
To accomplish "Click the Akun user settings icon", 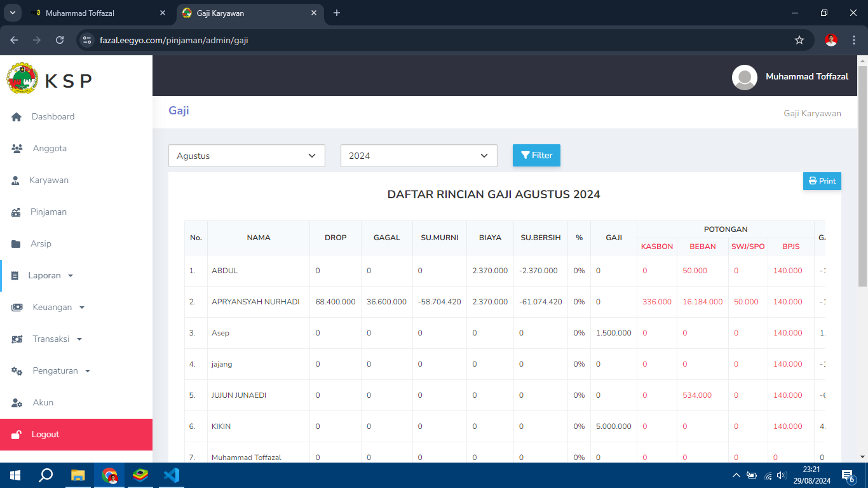I will [17, 403].
